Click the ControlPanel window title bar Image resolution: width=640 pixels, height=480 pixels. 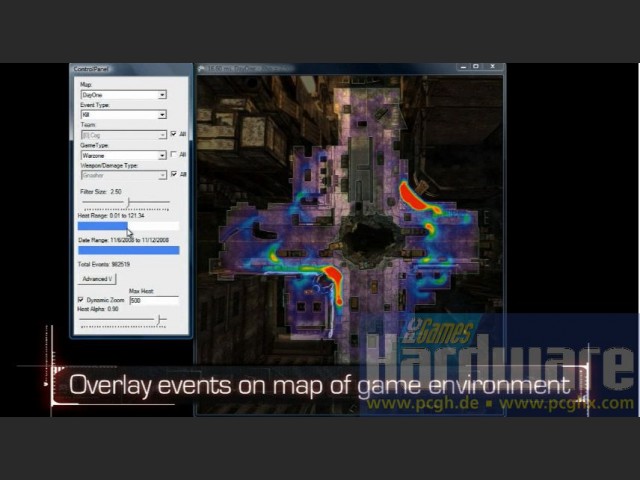click(131, 69)
